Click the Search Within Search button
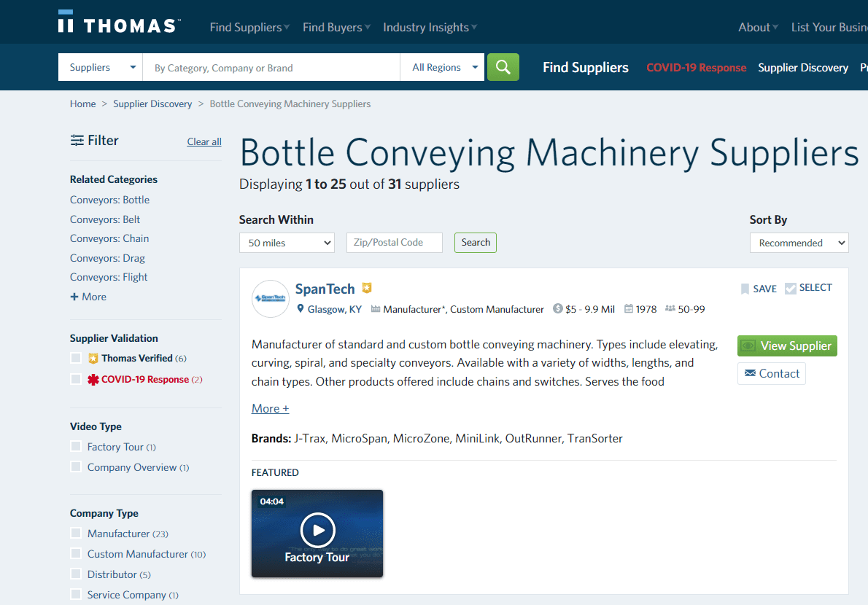Screen dimensions: 868x605 (x=476, y=243)
